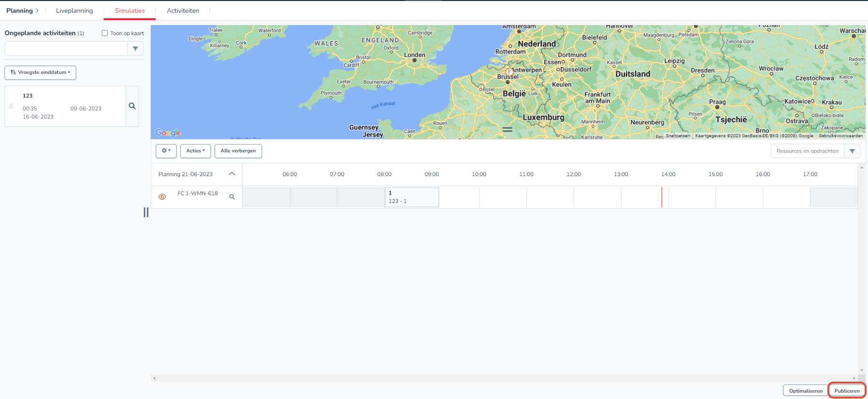Switch to the Simulaties tab
868x399 pixels.
coord(129,11)
